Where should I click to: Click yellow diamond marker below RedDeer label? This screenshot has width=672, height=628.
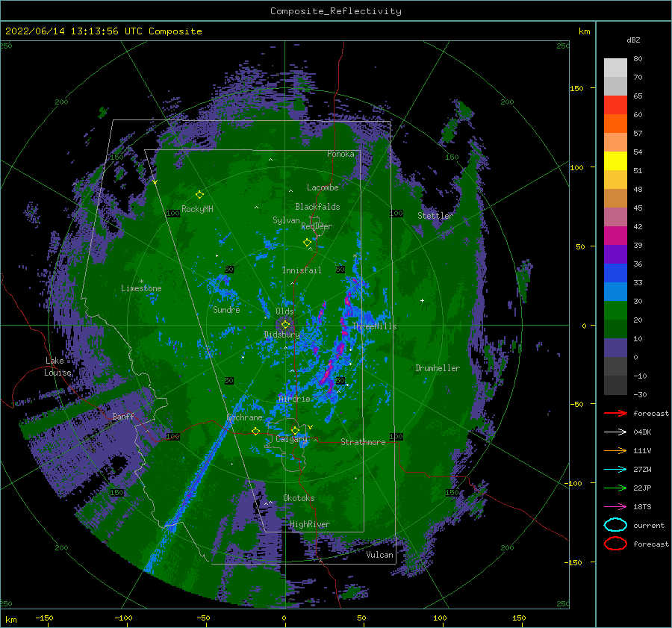click(307, 243)
